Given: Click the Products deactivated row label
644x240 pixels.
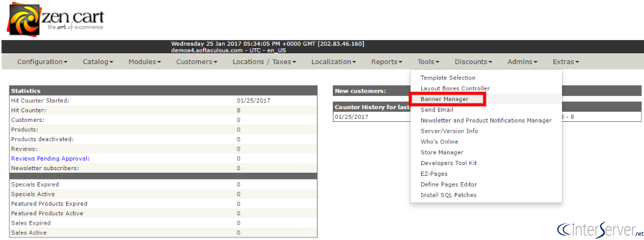Looking at the screenshot, I should (43, 139).
